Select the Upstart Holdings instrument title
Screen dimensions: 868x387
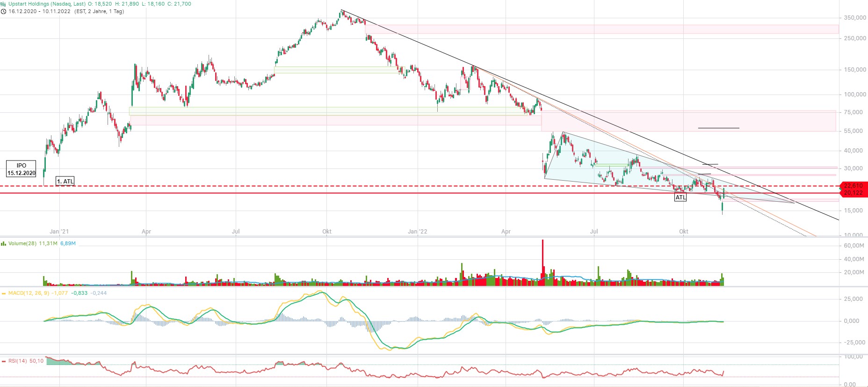pyautogui.click(x=47, y=4)
